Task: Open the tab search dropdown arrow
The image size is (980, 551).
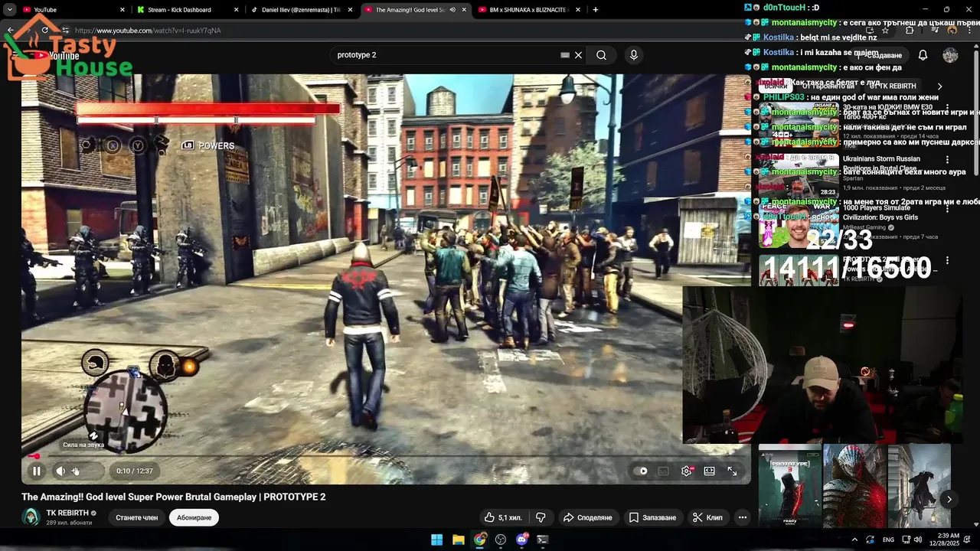Action: (x=9, y=10)
